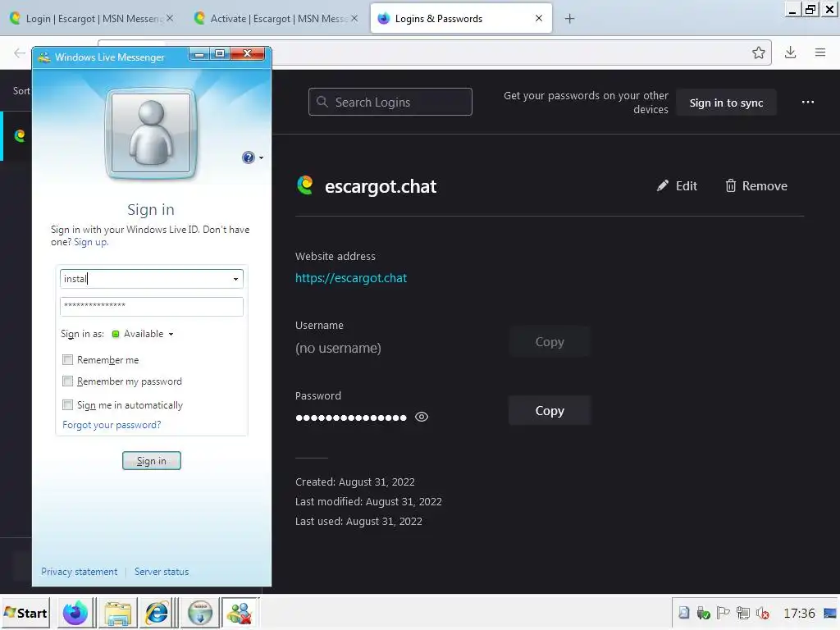Tick Remember my password checkbox
This screenshot has height=630, width=840.
point(67,381)
